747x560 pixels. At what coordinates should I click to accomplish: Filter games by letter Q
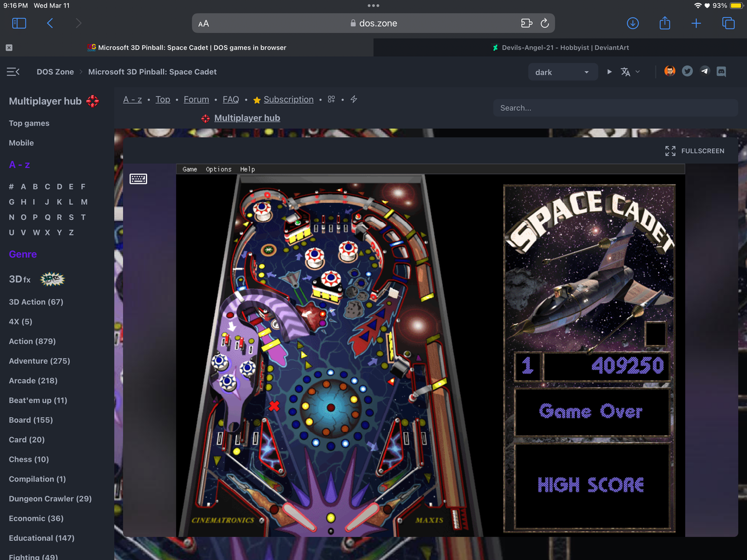click(x=47, y=217)
